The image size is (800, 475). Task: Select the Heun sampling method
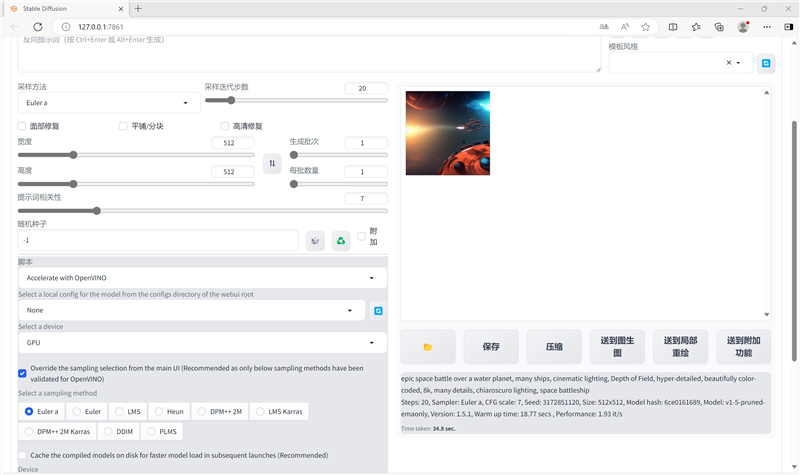169,412
